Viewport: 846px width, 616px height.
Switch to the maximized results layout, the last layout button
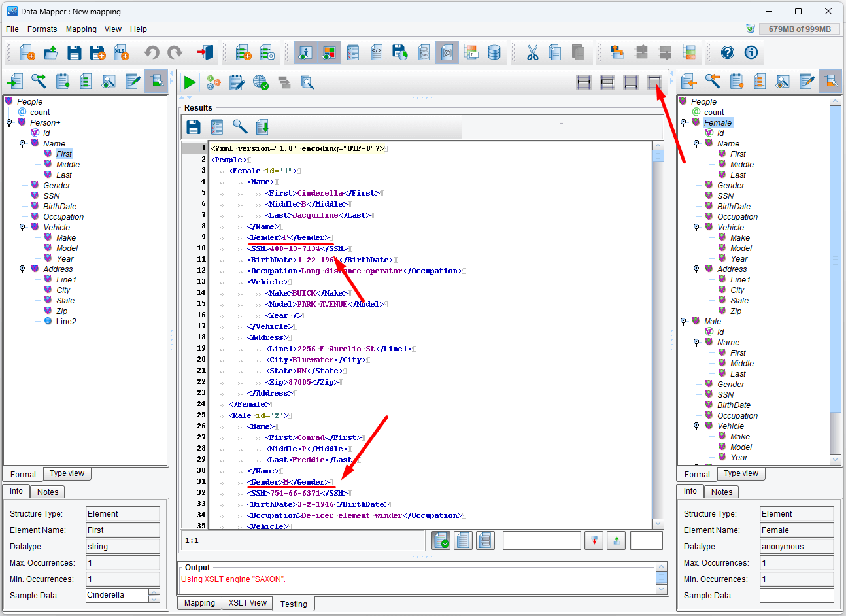654,82
